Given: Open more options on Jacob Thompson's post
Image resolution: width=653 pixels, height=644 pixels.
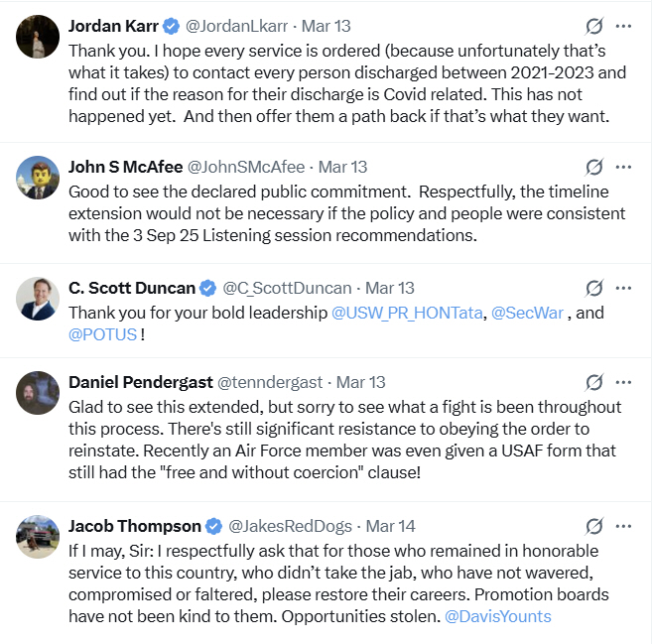Looking at the screenshot, I should coord(623,526).
